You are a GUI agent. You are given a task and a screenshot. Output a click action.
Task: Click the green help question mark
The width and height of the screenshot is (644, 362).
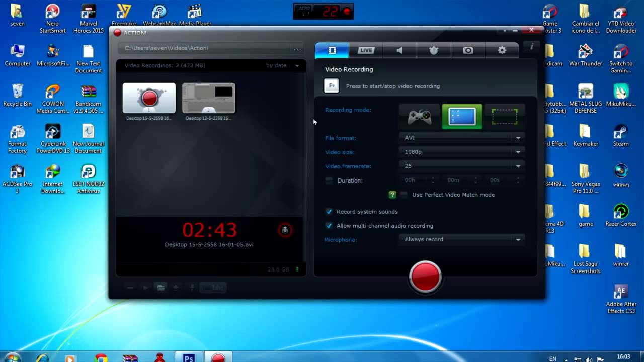tap(392, 195)
